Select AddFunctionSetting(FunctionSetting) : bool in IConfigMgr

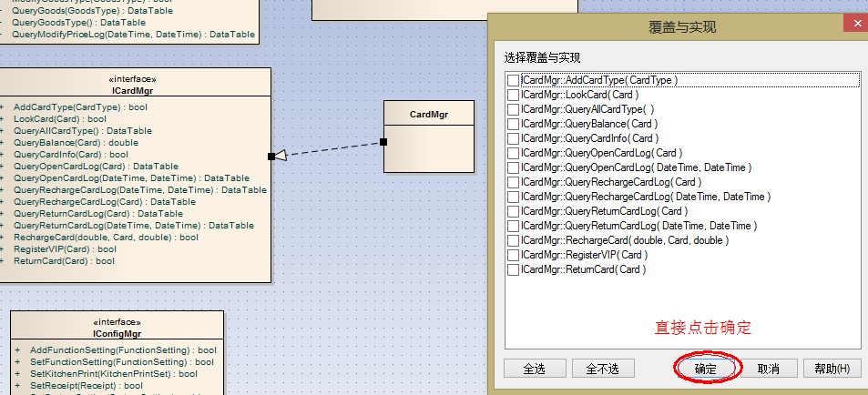(123, 350)
